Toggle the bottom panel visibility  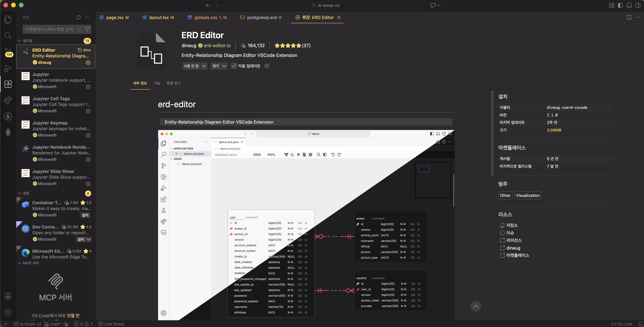tap(629, 5)
